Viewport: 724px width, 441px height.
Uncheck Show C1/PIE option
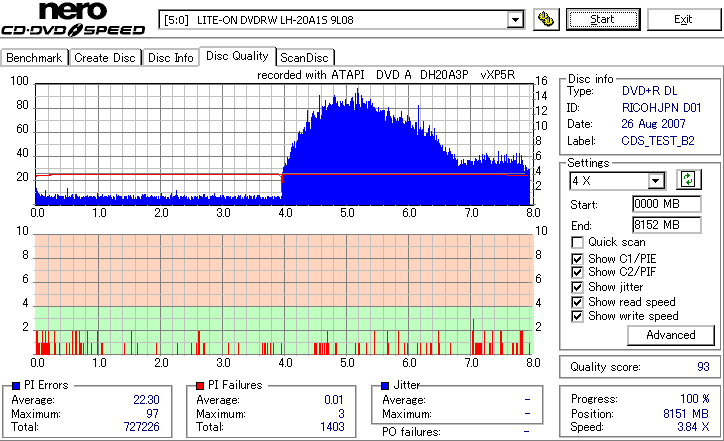[577, 259]
